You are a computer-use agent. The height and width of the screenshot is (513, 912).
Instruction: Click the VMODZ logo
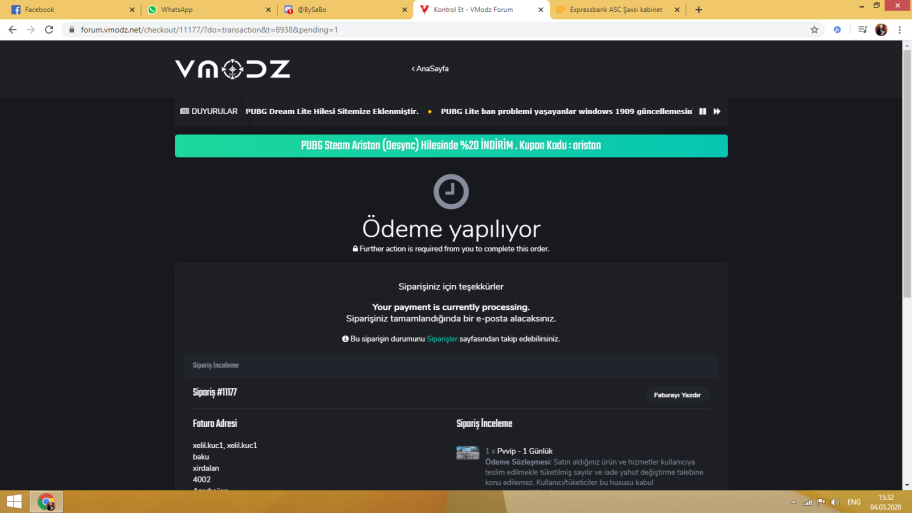click(x=233, y=69)
